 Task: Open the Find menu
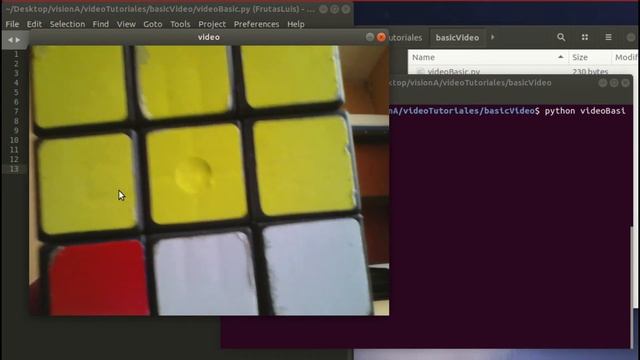click(100, 24)
